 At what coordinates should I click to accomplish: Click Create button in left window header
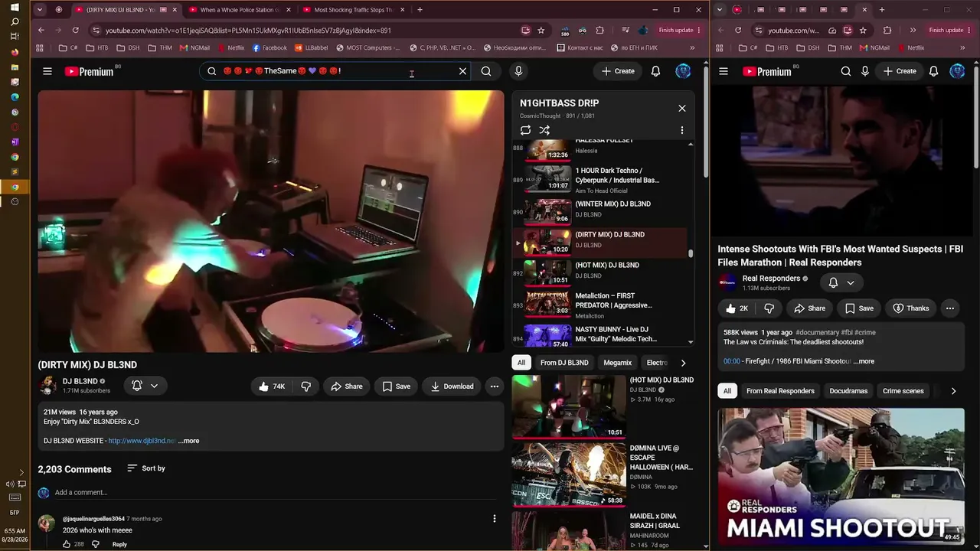(618, 71)
